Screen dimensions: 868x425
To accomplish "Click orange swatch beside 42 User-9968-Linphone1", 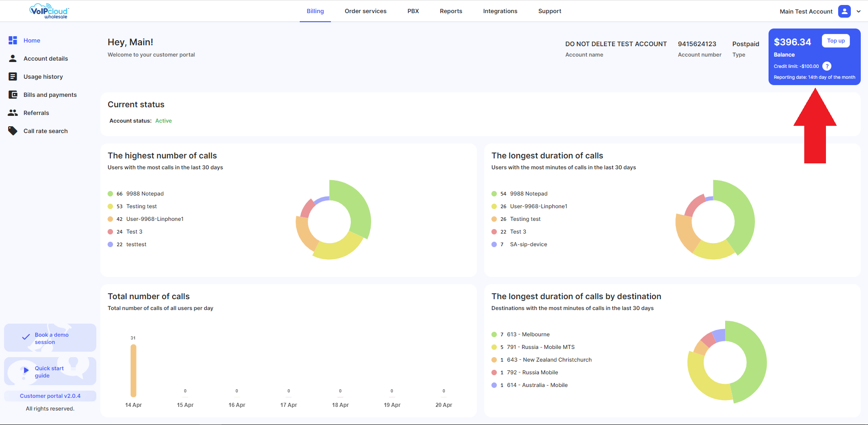I will pyautogui.click(x=110, y=219).
